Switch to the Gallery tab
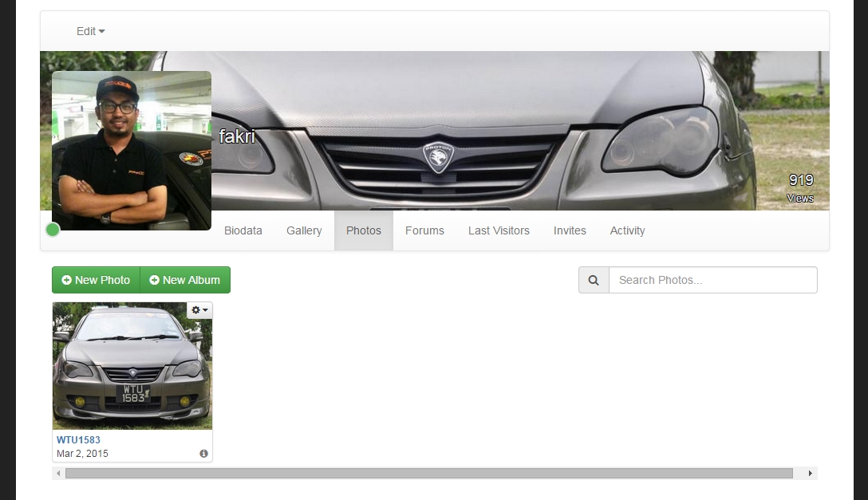The height and width of the screenshot is (500, 868). coord(304,230)
